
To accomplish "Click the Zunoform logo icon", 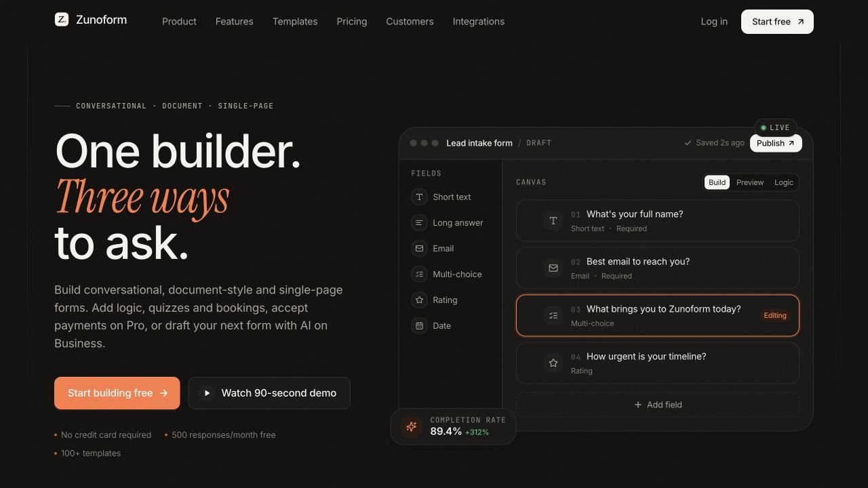I will [62, 20].
